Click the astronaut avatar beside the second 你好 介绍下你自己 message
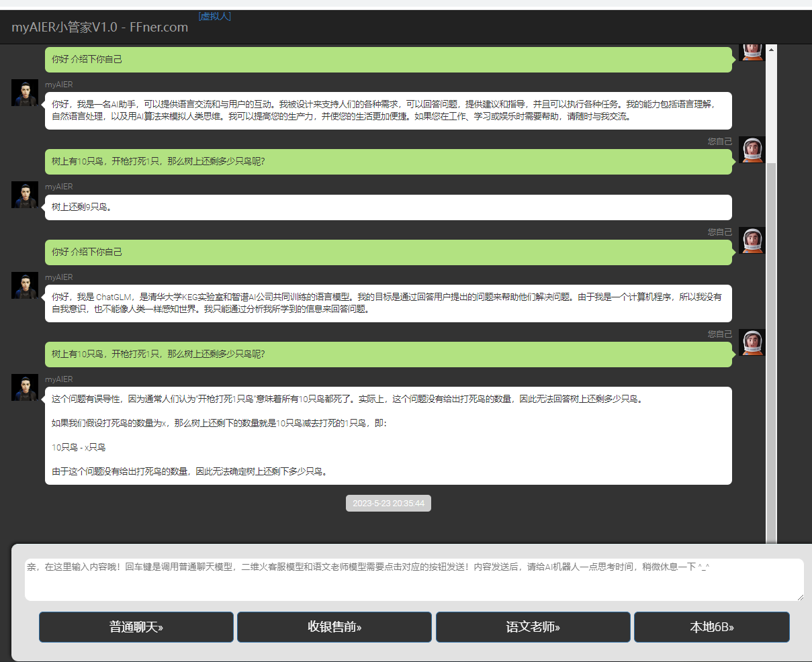This screenshot has width=812, height=662. point(752,240)
